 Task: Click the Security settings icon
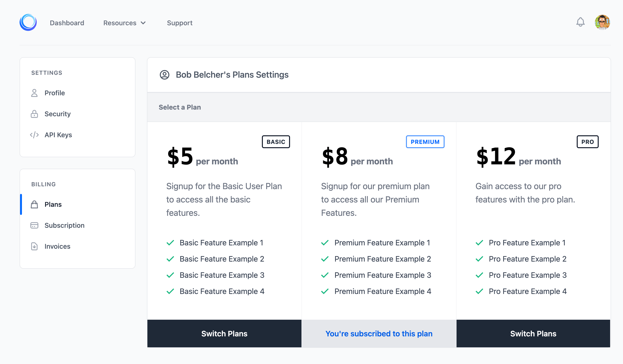pos(34,114)
